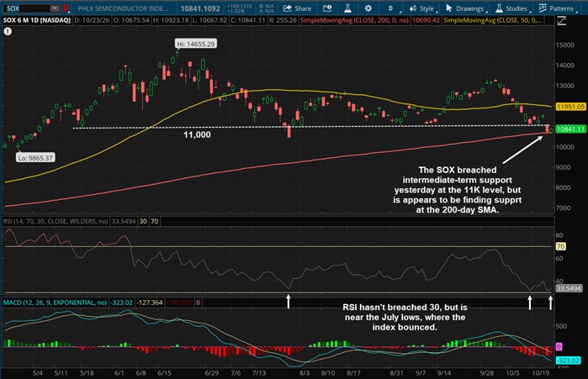Click the -323.02 tag on the MACD axis

coord(568,361)
